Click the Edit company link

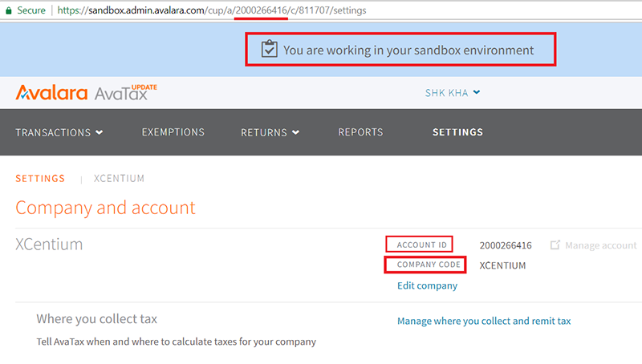tap(427, 285)
